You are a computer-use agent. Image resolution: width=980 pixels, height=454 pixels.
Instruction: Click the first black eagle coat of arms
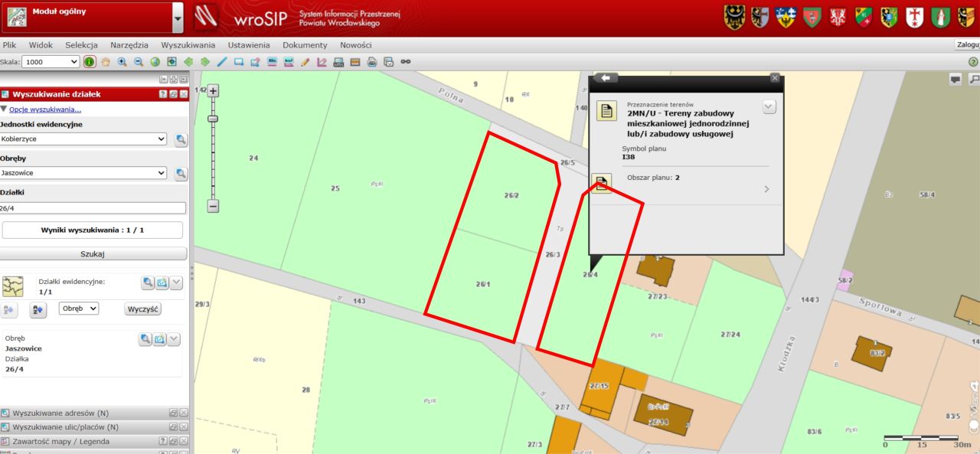[734, 18]
